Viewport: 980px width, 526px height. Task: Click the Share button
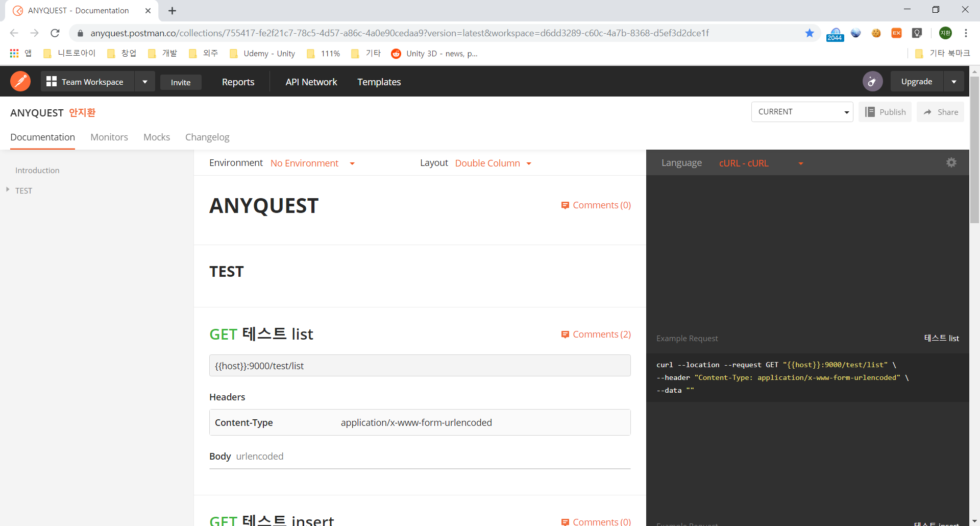point(940,112)
